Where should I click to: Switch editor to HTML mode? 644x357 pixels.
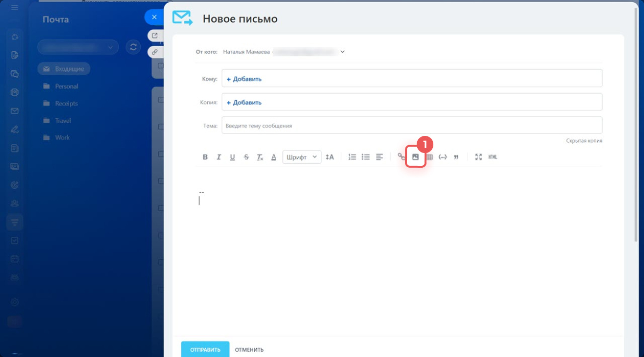(x=493, y=157)
